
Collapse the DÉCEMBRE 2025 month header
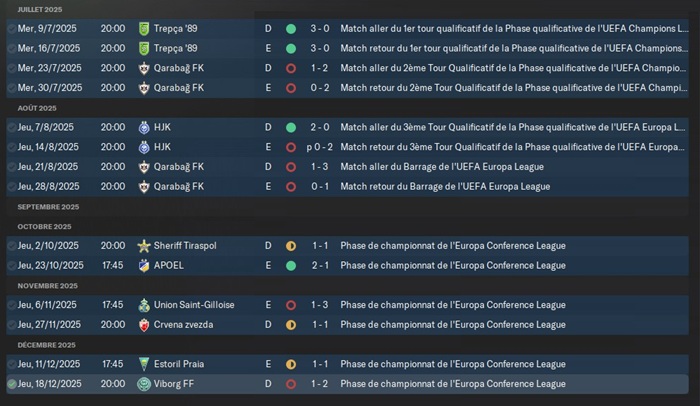46,345
